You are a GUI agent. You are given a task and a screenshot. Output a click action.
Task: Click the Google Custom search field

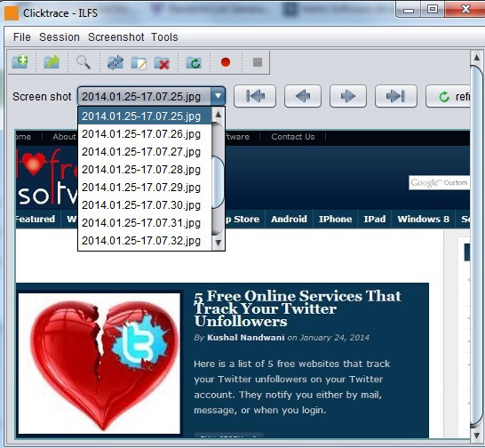[439, 183]
